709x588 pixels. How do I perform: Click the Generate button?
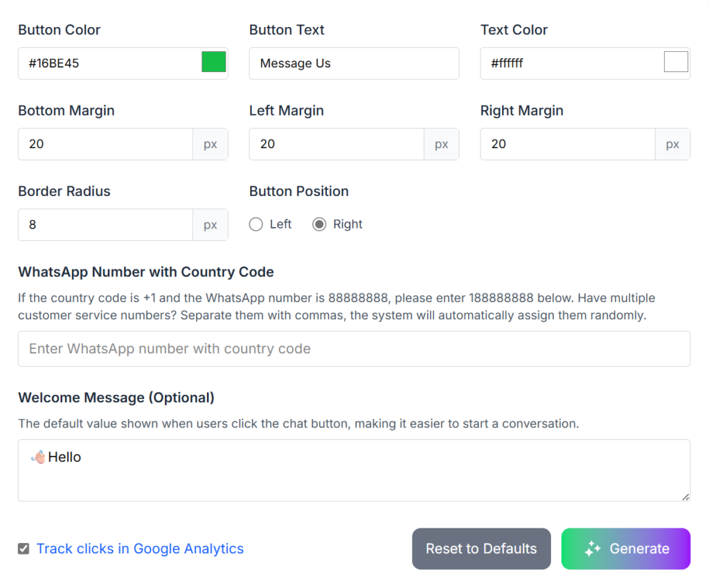625,549
